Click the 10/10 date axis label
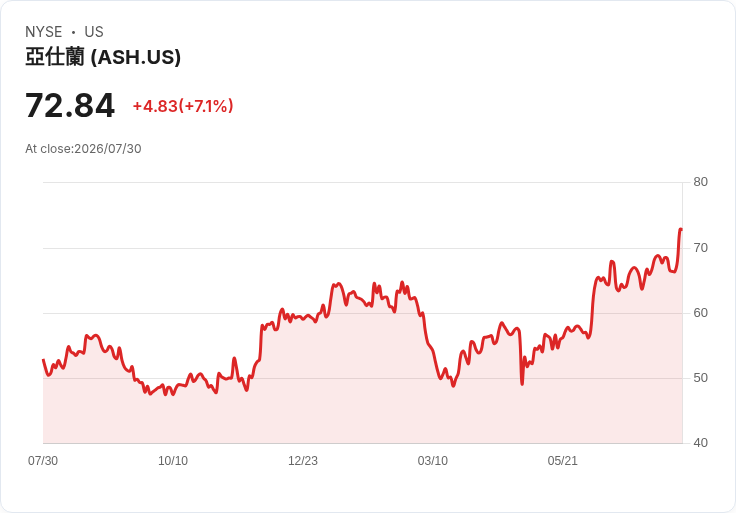Viewport: 736px width, 513px height. point(173,461)
